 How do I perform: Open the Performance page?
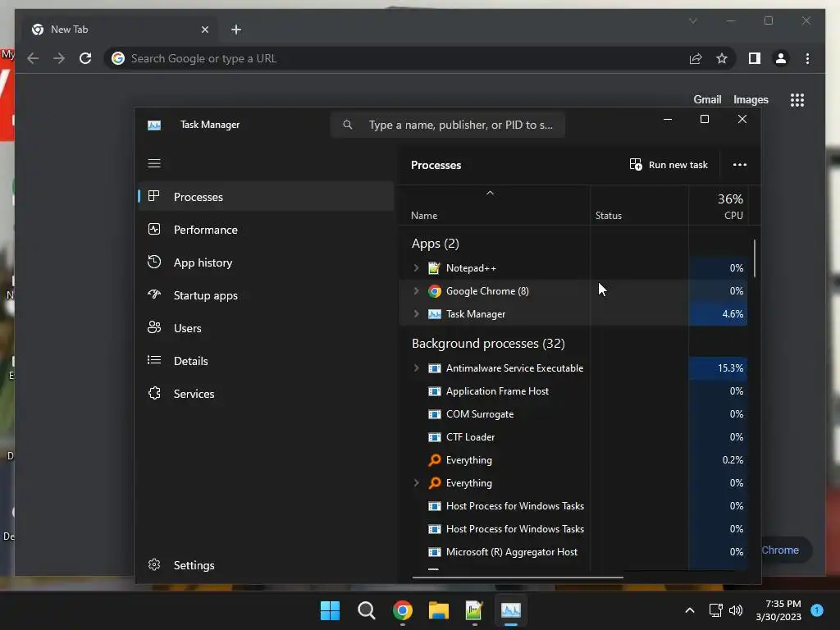pyautogui.click(x=267, y=230)
